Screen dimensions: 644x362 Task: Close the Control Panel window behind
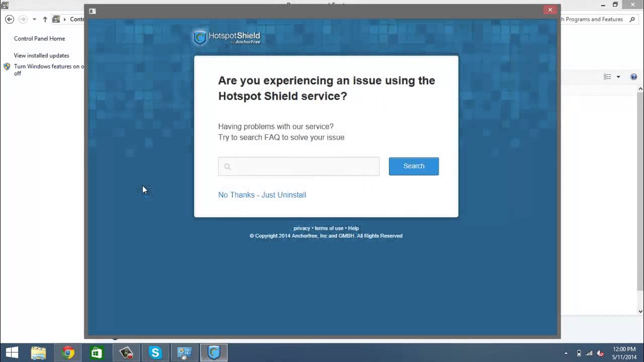(x=632, y=5)
